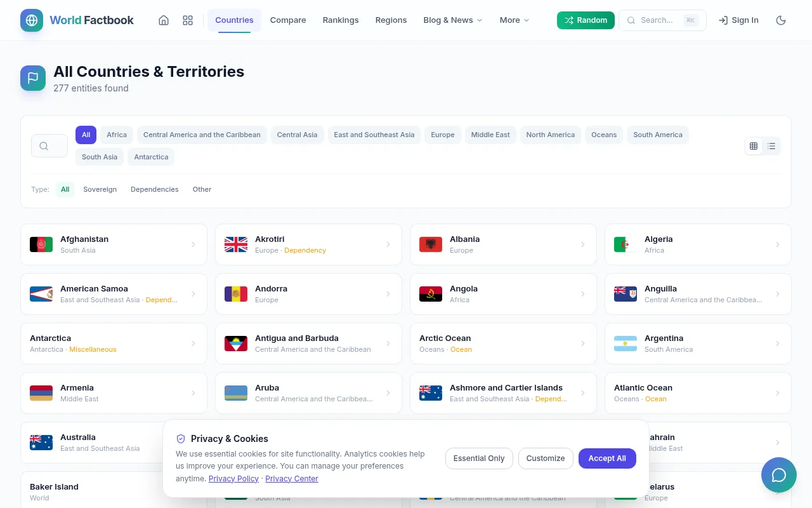
Task: Click the Algeria flag icon
Action: tap(625, 244)
